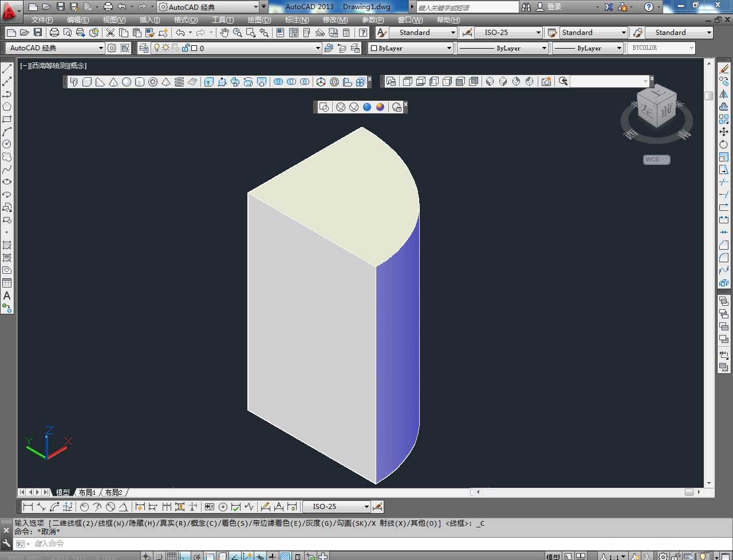
Task: Select the Polygon draw tool
Action: click(x=7, y=107)
